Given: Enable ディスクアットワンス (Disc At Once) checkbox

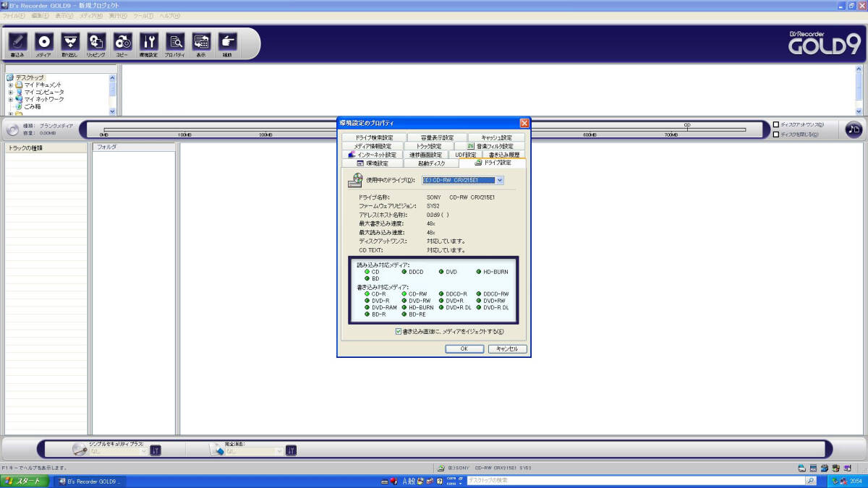Looking at the screenshot, I should pos(776,124).
